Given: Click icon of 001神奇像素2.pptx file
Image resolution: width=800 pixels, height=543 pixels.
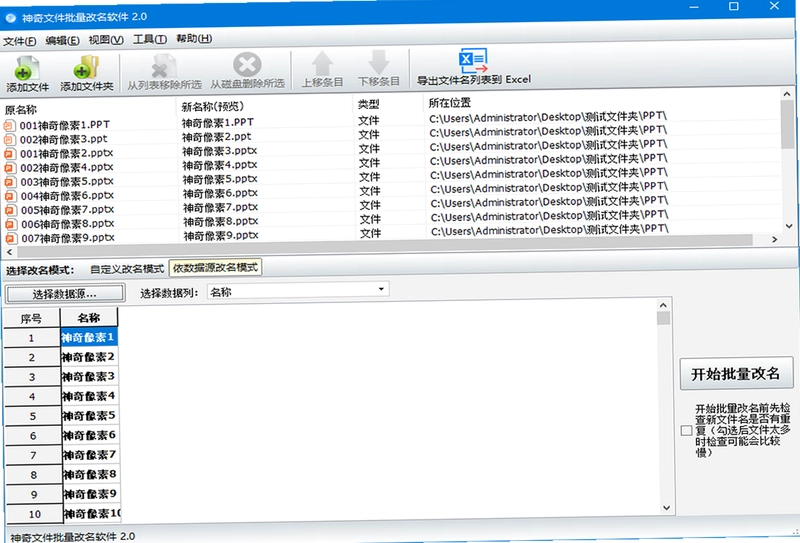Looking at the screenshot, I should click(10, 154).
